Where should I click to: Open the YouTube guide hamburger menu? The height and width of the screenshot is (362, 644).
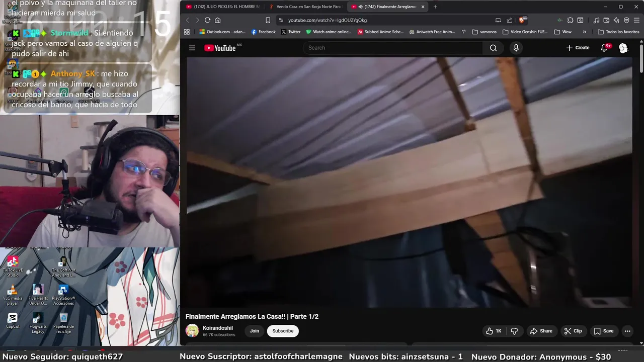point(192,48)
